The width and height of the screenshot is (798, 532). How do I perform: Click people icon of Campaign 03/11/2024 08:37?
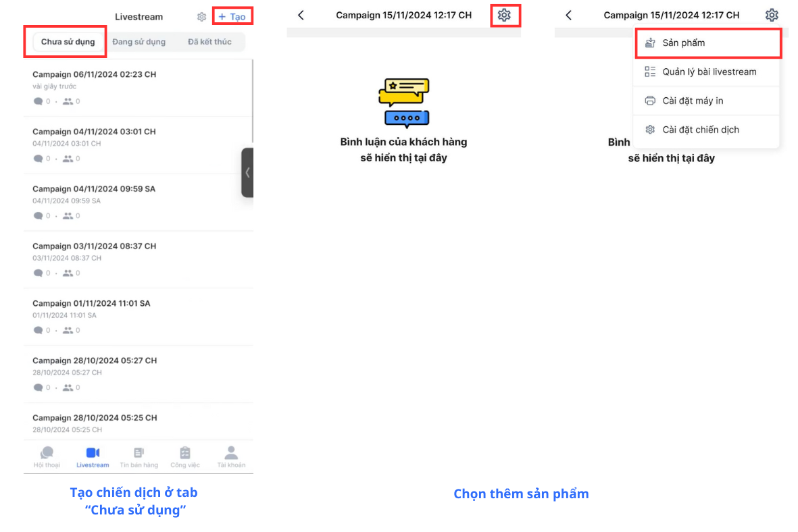click(x=68, y=273)
